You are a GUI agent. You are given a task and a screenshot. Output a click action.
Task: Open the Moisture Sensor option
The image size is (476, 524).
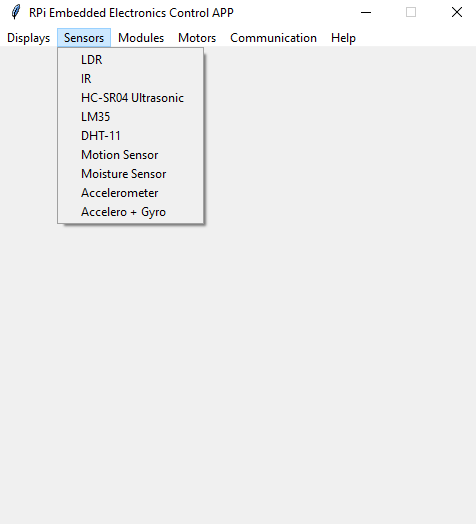130,174
